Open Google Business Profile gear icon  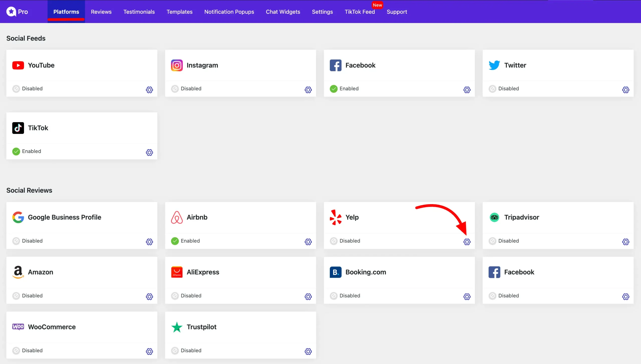[149, 242]
